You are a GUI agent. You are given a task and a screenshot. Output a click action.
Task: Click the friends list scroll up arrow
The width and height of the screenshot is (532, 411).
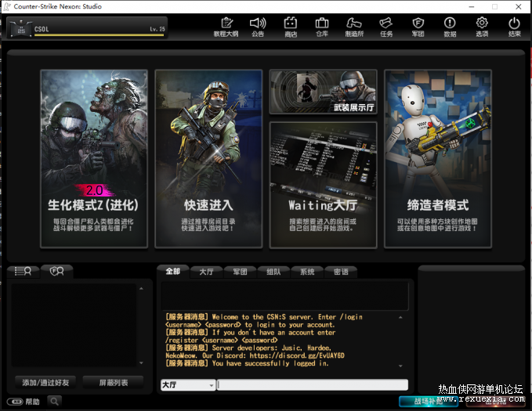(x=141, y=289)
